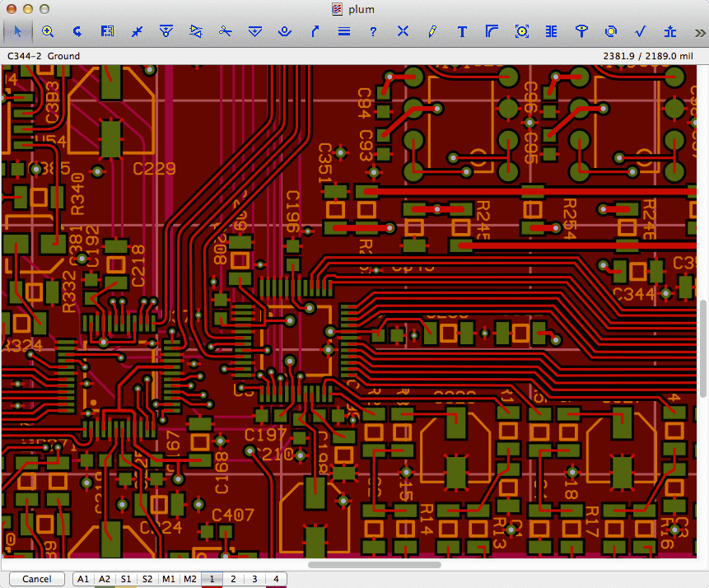Image resolution: width=709 pixels, height=588 pixels.
Task: Select copper layer 1
Action: 212,579
